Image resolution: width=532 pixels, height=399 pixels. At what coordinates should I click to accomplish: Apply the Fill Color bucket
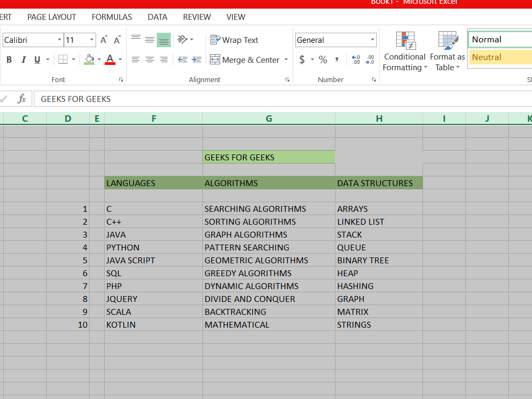click(x=89, y=60)
